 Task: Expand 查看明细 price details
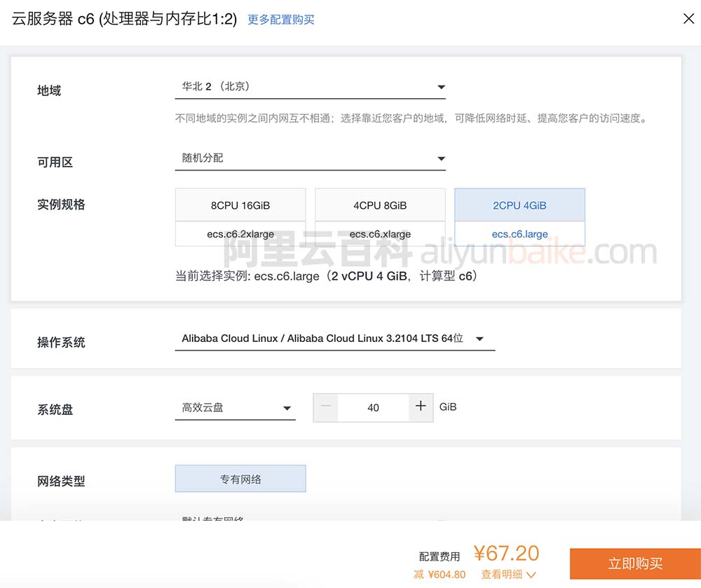tap(508, 574)
